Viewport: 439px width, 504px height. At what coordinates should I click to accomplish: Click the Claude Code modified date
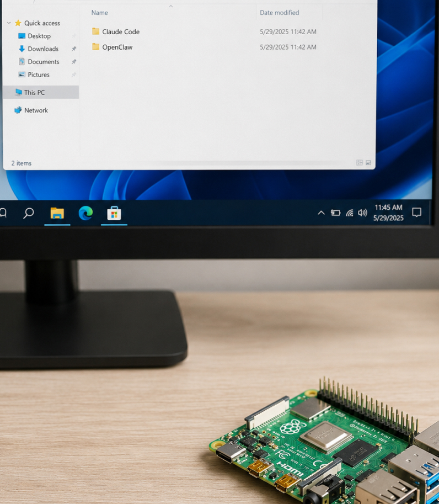[x=288, y=31]
